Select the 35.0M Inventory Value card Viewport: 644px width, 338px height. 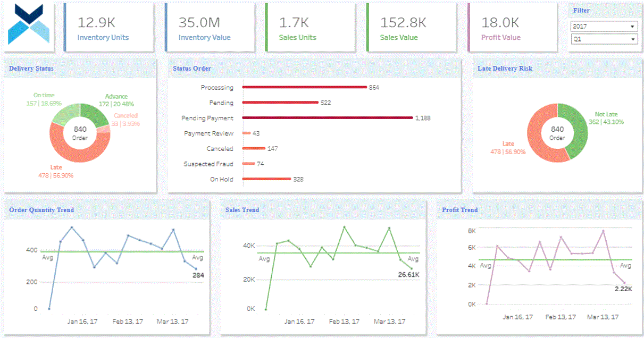click(x=210, y=28)
